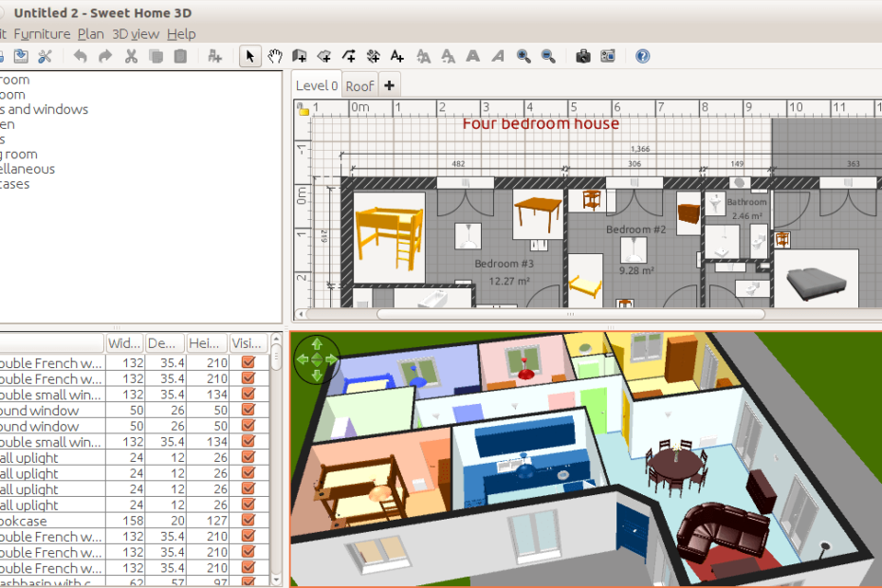Create a photo with the camera icon

[583, 56]
